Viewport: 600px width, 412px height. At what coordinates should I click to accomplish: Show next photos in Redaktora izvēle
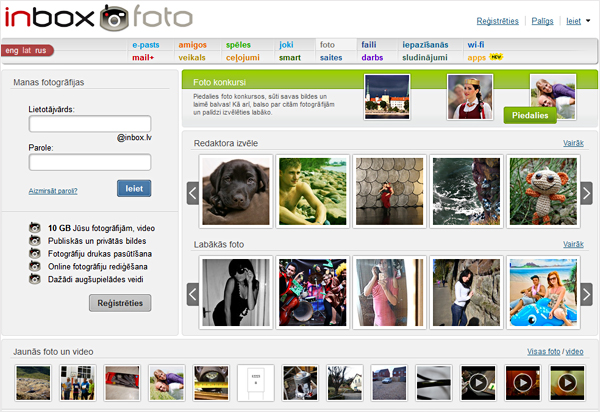click(x=586, y=193)
